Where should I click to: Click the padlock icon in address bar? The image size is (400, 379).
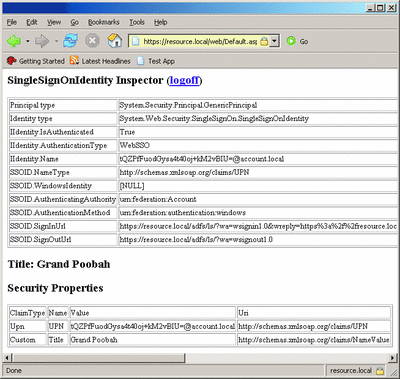[x=264, y=41]
